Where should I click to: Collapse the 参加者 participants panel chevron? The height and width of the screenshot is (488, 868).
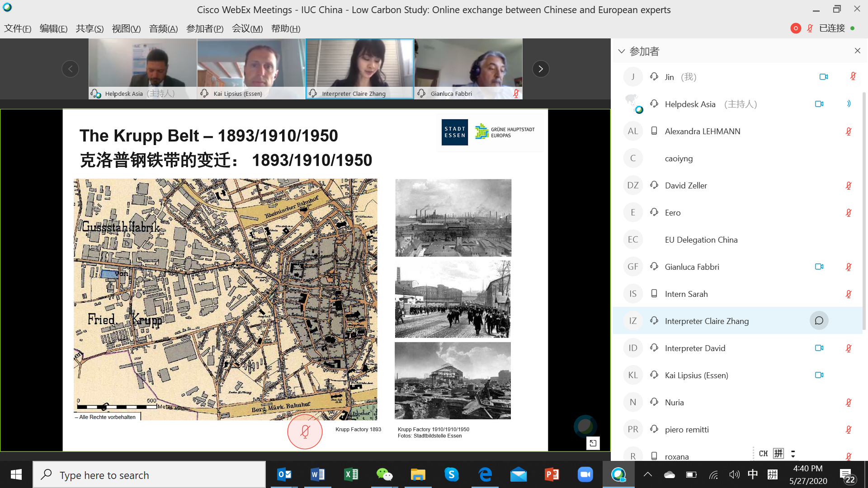click(x=622, y=51)
